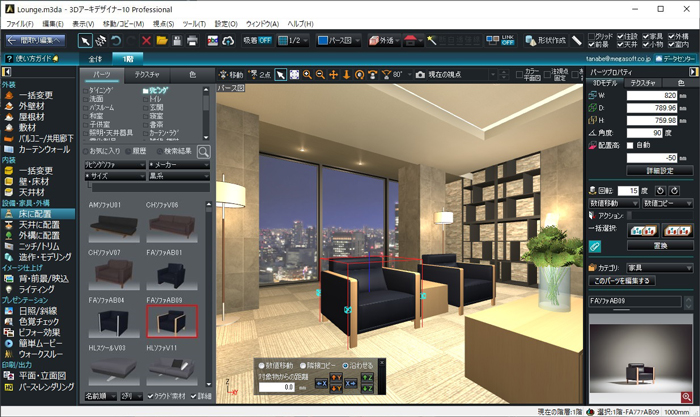The width and height of the screenshot is (700, 417).
Task: Open the 表示(V) menu
Action: click(x=84, y=23)
